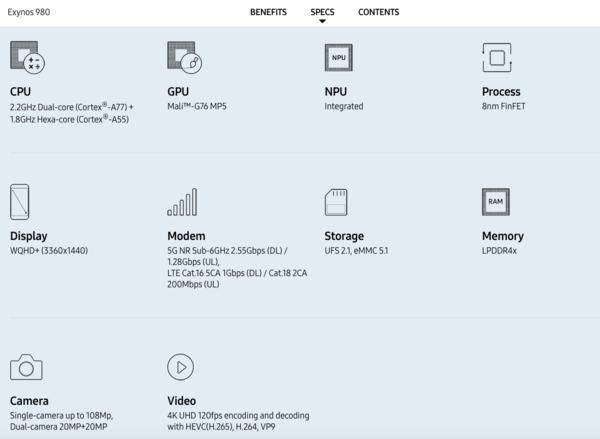Click the 1.28Gbps (UL) line

click(193, 262)
